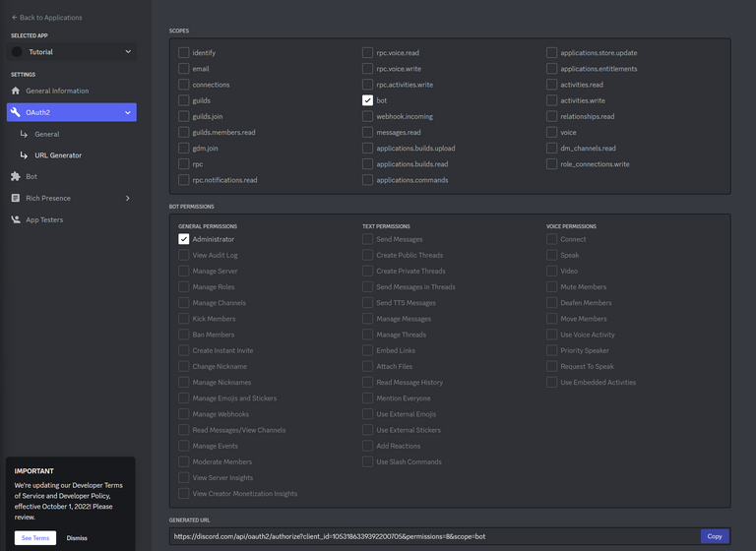Click the IMPORTANT notice heading
This screenshot has height=551, width=756.
click(x=33, y=471)
